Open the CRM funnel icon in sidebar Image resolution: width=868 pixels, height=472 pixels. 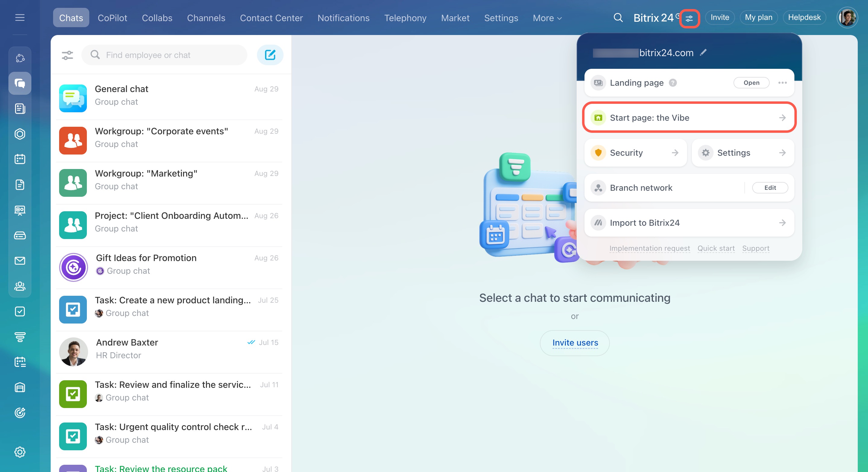tap(20, 337)
